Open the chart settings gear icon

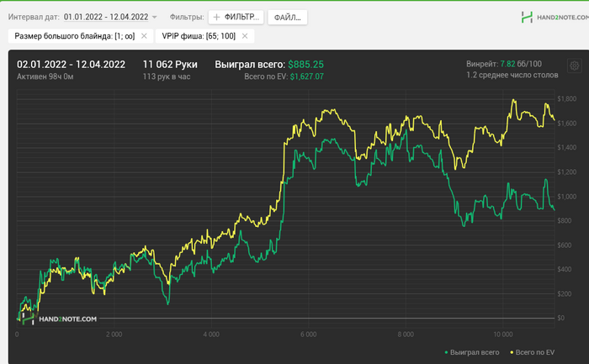[575, 66]
